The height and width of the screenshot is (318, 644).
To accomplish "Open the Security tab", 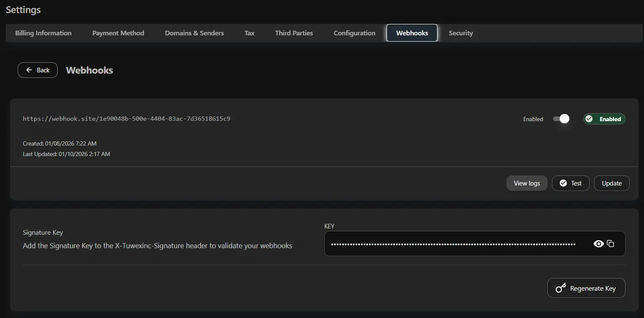I will (461, 33).
